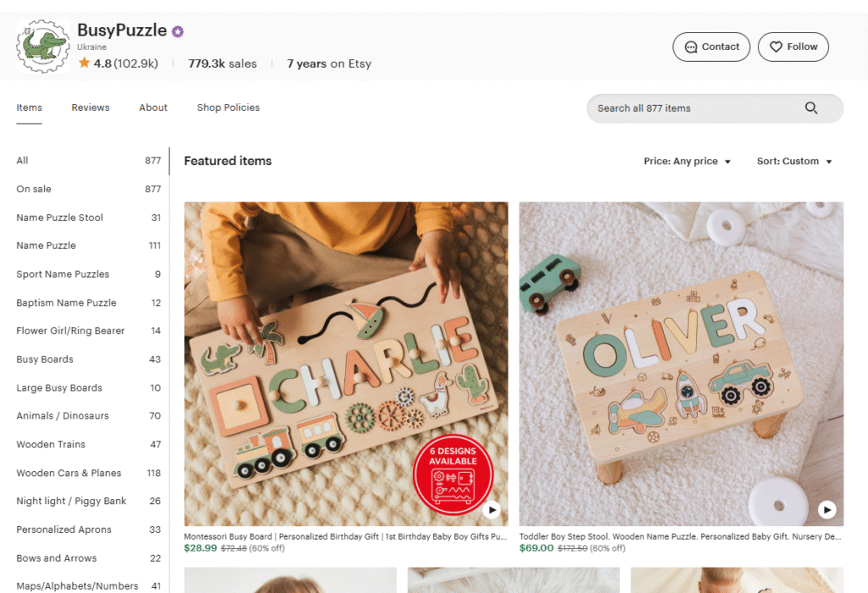
Task: Click the chat bubble icon on the Contact button
Action: point(691,47)
